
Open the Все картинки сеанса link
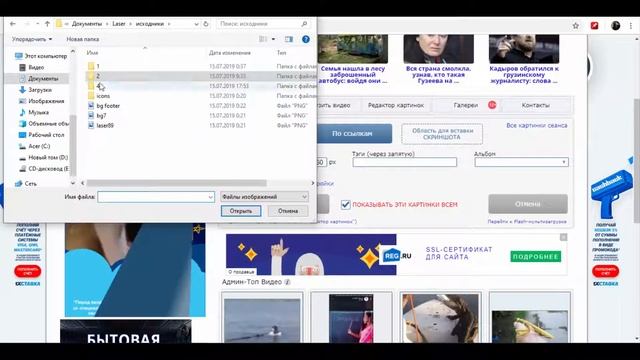click(x=537, y=125)
